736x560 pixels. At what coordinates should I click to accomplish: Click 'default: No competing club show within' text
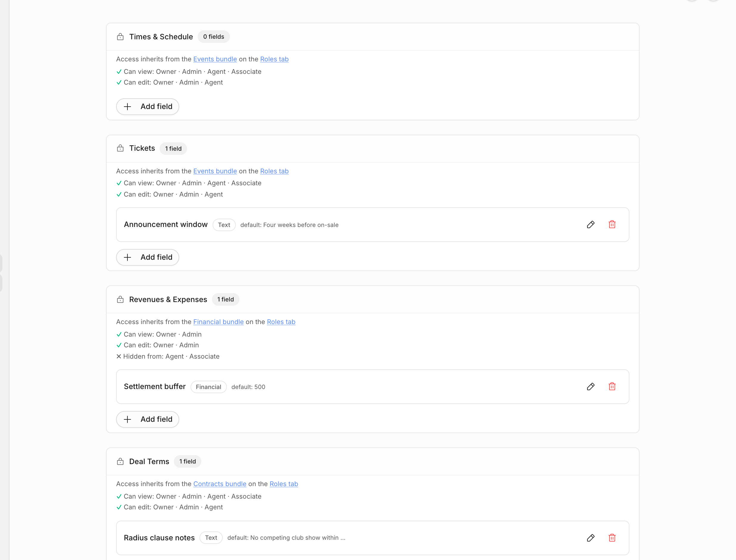(x=286, y=538)
